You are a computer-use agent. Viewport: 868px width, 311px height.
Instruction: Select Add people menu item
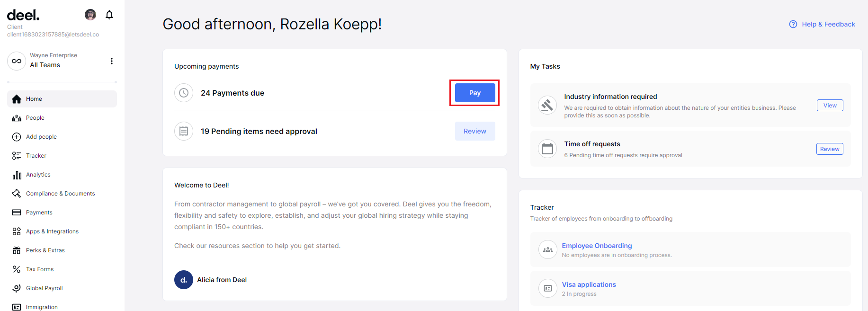coord(62,137)
